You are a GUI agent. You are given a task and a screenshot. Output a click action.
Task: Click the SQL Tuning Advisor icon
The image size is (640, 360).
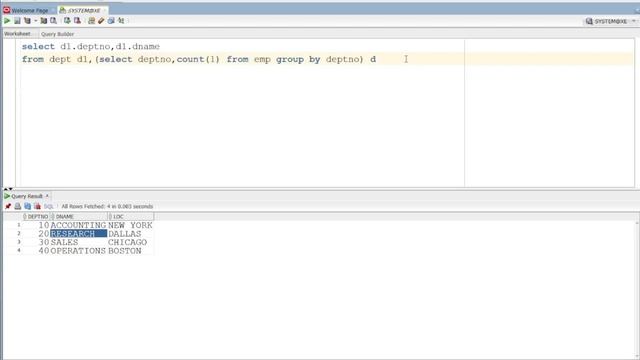53,21
